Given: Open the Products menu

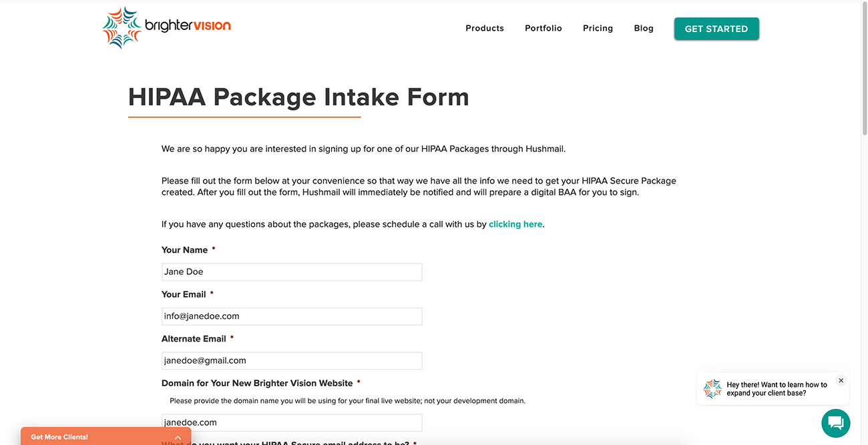Looking at the screenshot, I should click(x=484, y=28).
